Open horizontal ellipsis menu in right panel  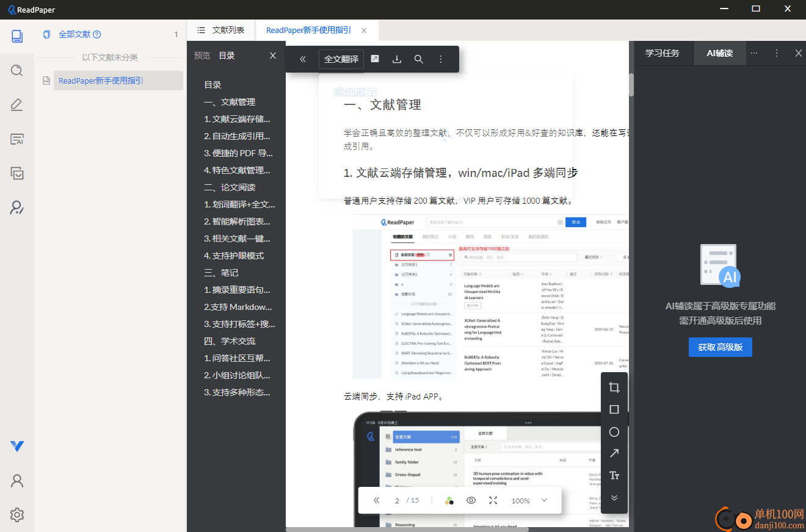[754, 53]
